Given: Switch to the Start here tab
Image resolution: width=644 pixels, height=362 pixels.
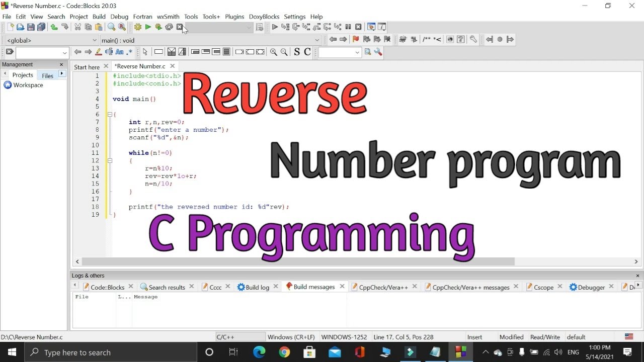Looking at the screenshot, I should pyautogui.click(x=87, y=67).
